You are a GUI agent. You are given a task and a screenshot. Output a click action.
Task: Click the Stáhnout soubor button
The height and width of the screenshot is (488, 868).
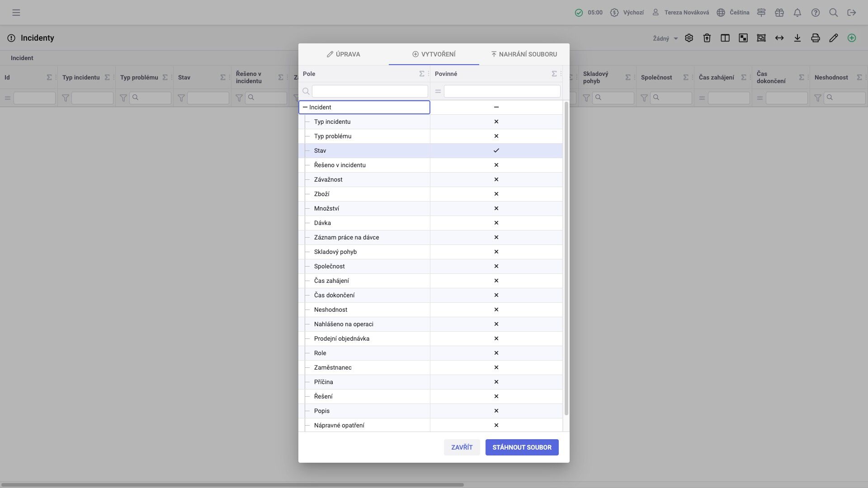tap(522, 447)
